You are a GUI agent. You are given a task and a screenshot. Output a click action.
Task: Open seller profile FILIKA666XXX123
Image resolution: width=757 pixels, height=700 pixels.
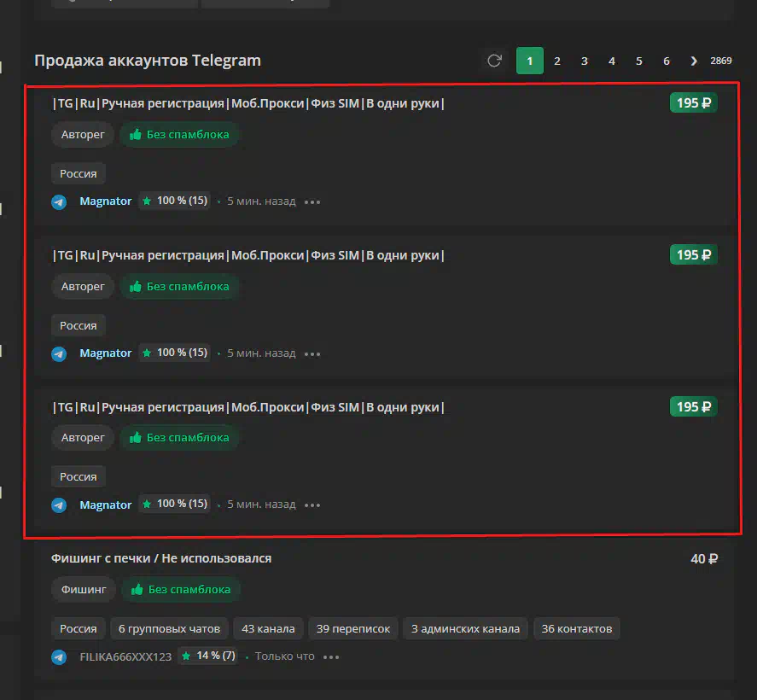[x=125, y=657]
